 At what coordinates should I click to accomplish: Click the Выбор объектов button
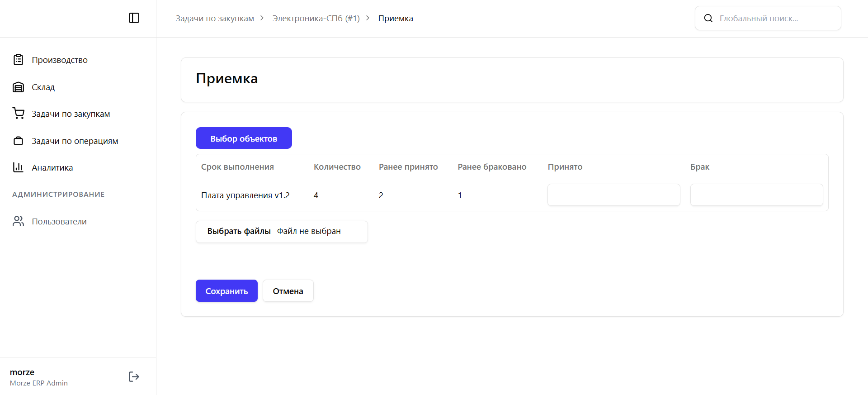[x=244, y=138]
